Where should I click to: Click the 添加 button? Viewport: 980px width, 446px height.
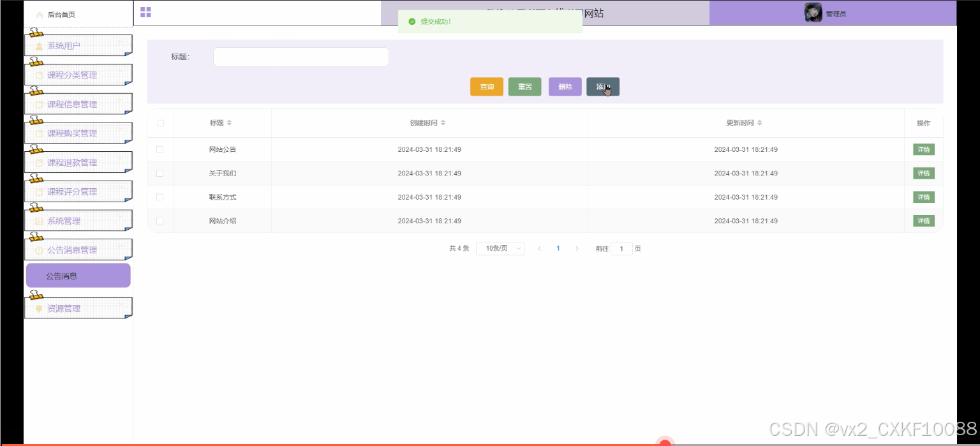click(603, 87)
